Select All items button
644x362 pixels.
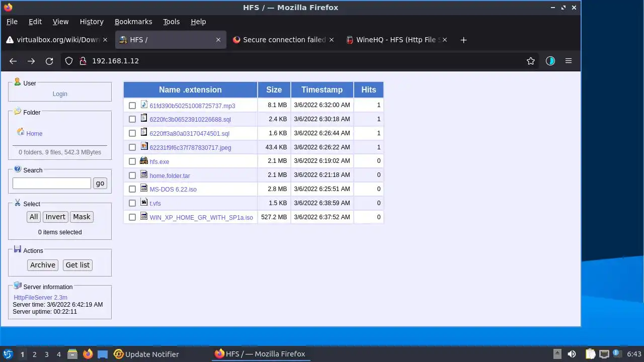click(34, 217)
